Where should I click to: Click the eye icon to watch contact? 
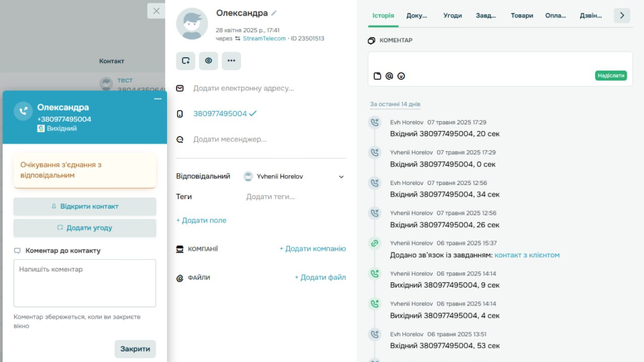click(x=208, y=61)
